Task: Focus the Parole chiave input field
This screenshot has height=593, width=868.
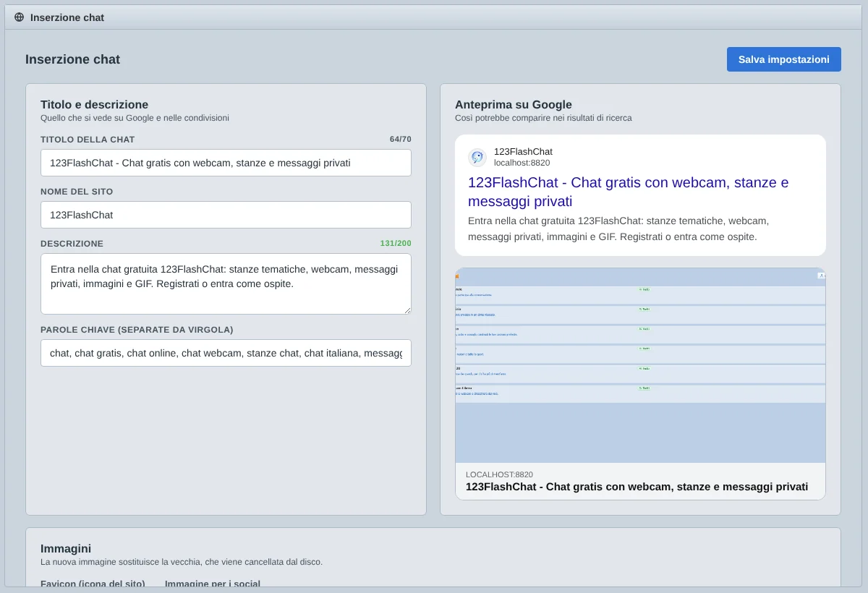Action: (x=226, y=353)
